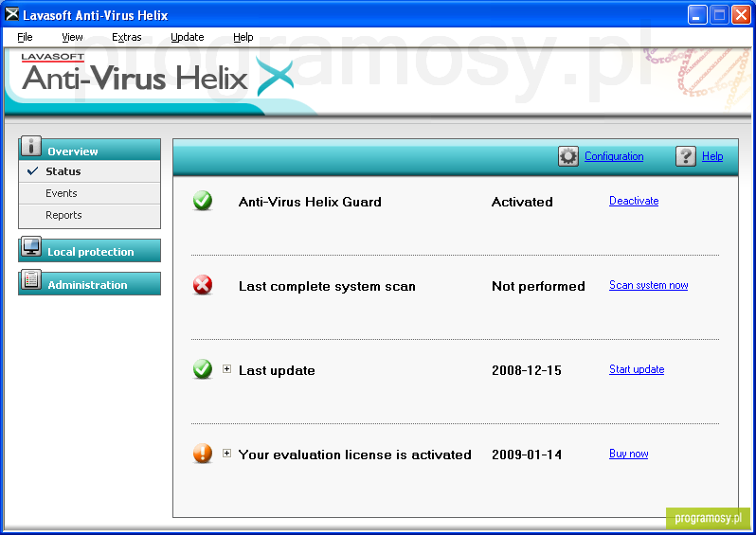Click green check icon beside Last update
Viewport: 756px width, 535px height.
[x=203, y=369]
